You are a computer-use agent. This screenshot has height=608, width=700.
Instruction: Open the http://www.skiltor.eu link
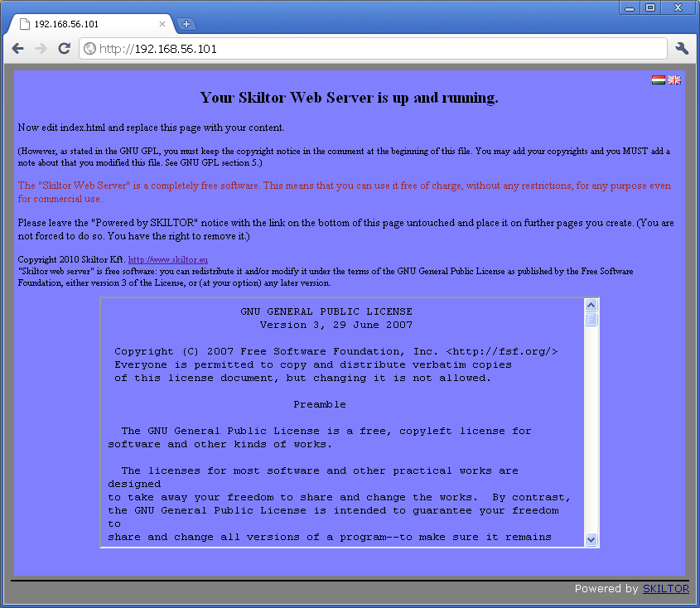pyautogui.click(x=168, y=260)
